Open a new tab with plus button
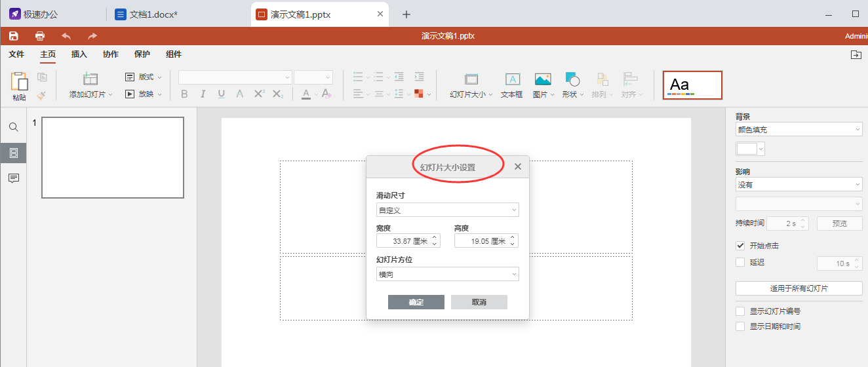 pyautogui.click(x=406, y=14)
